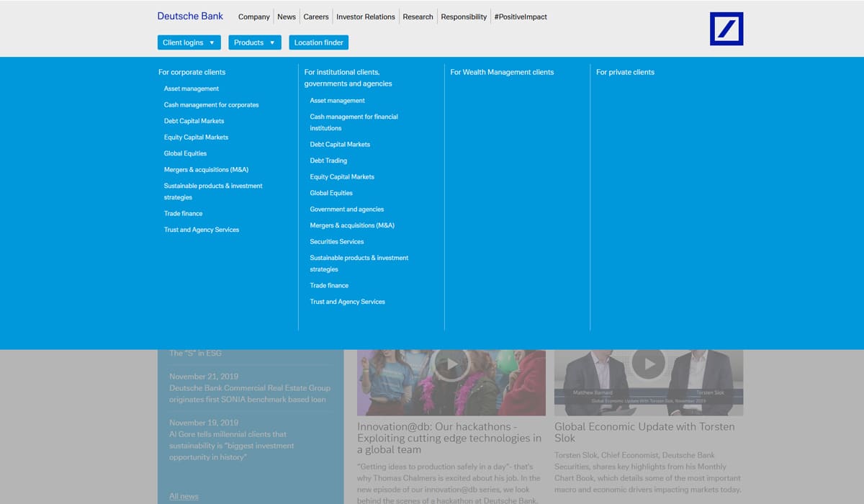
Task: Select For Wealth Management clients heading
Action: (x=502, y=72)
